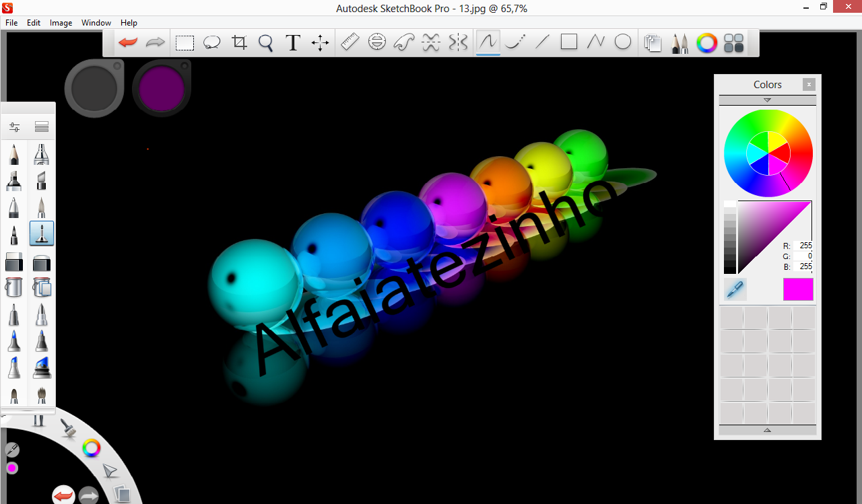This screenshot has height=504, width=862.
Task: Open the Window menu
Action: click(96, 22)
